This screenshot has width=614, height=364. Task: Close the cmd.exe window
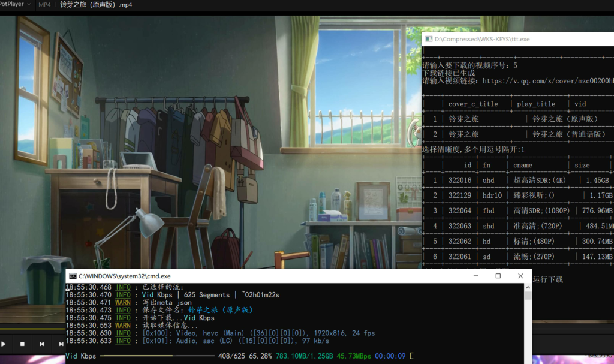[x=520, y=276]
